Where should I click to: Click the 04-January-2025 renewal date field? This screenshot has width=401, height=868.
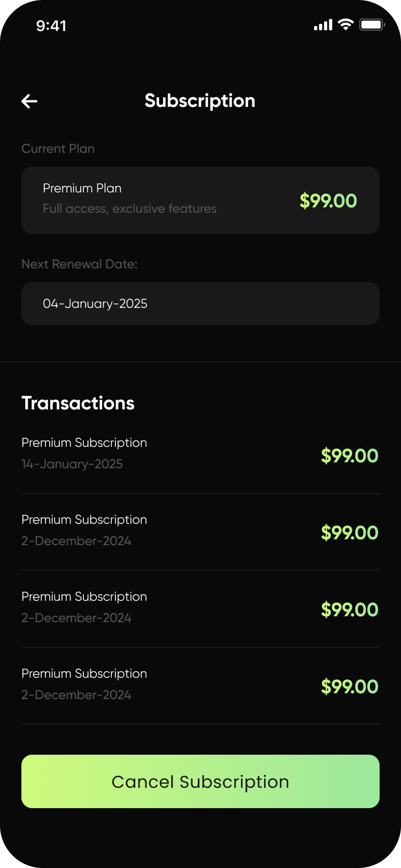200,304
